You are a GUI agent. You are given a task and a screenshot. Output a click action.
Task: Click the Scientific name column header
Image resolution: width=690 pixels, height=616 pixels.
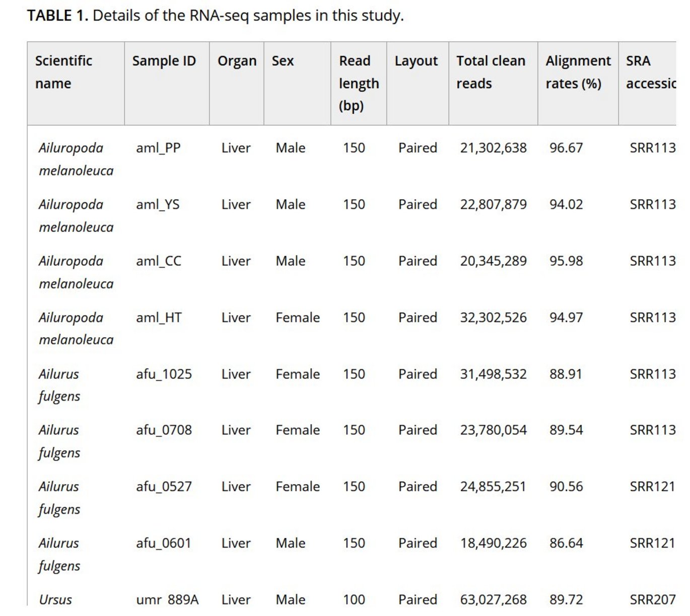(x=63, y=72)
